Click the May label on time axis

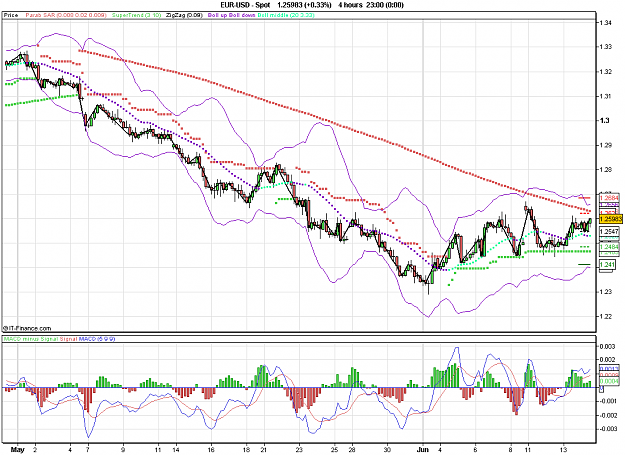point(17,449)
